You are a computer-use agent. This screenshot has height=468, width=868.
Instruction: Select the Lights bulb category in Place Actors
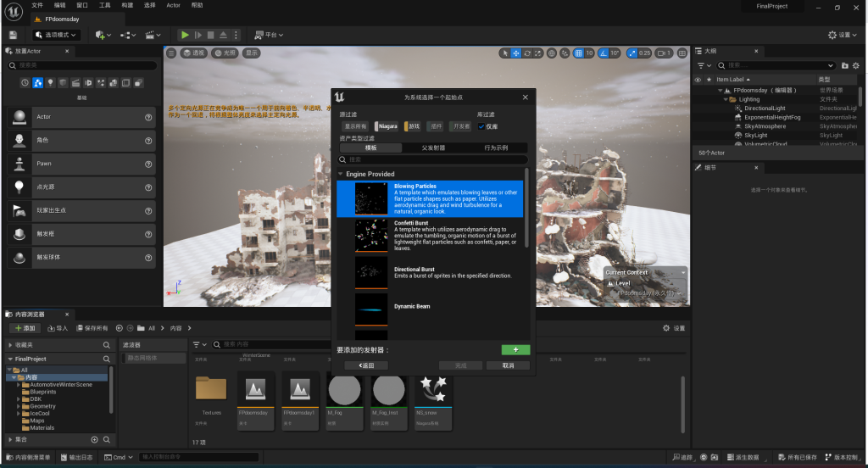[50, 82]
